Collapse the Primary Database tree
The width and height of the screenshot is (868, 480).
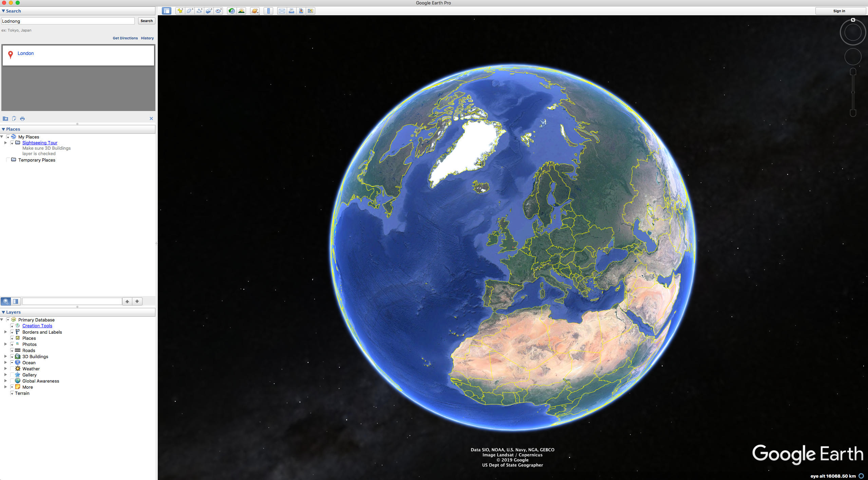click(x=2, y=320)
